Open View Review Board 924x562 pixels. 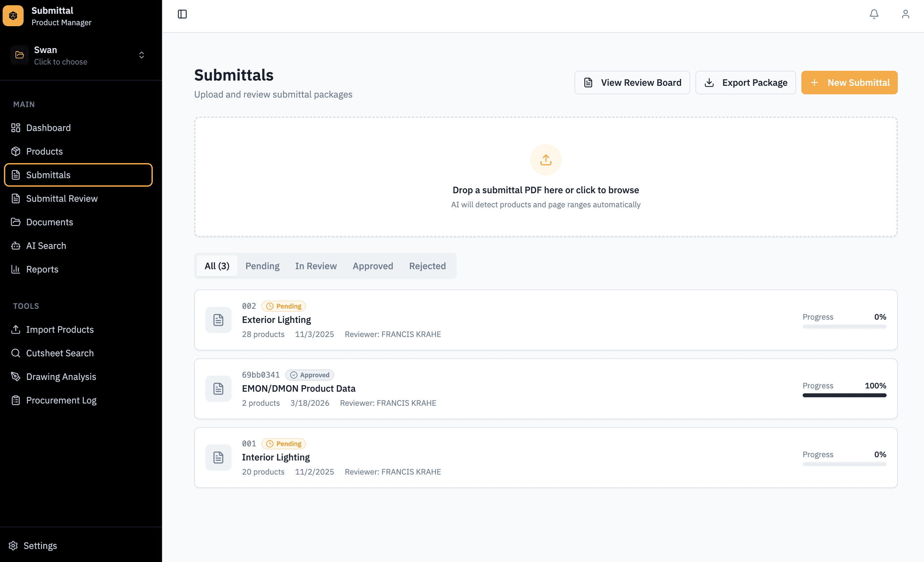(632, 83)
